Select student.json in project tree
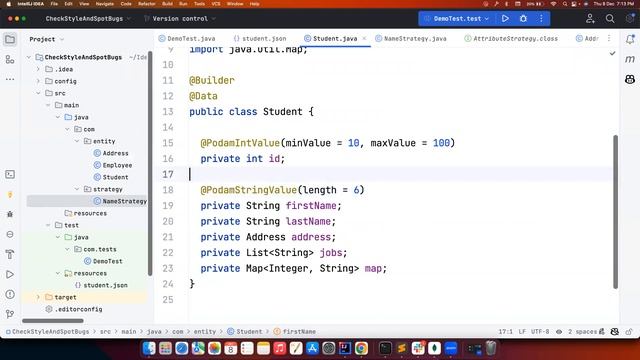 pyautogui.click(x=105, y=285)
